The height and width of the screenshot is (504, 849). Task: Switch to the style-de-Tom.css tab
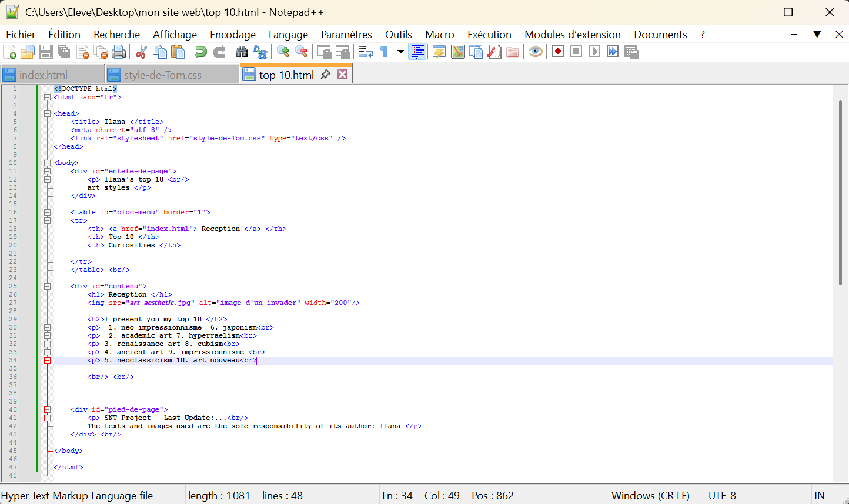coord(163,75)
